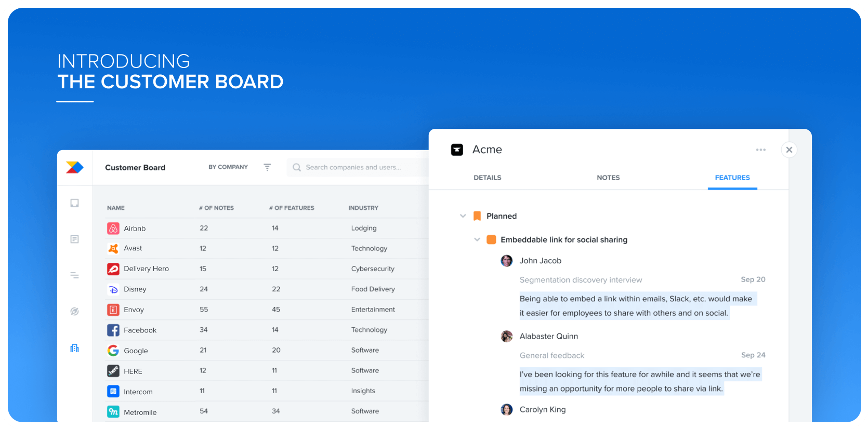
Task: Click the orange Embeddable link feature color square
Action: [491, 239]
